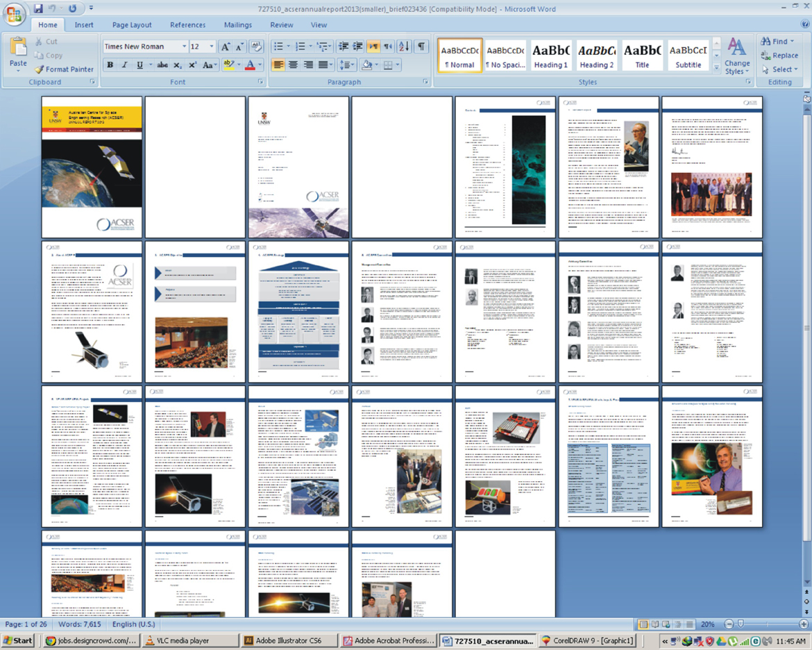This screenshot has height=650, width=812.
Task: Click the Clear Formatting icon
Action: pyautogui.click(x=256, y=47)
